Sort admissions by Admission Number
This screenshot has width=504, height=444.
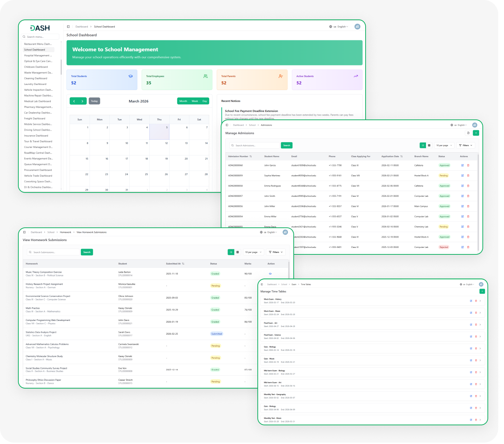[251, 157]
